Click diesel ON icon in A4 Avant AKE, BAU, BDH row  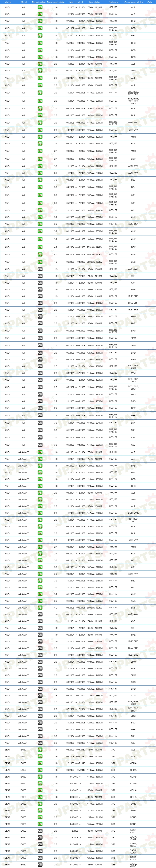click(40, 702)
